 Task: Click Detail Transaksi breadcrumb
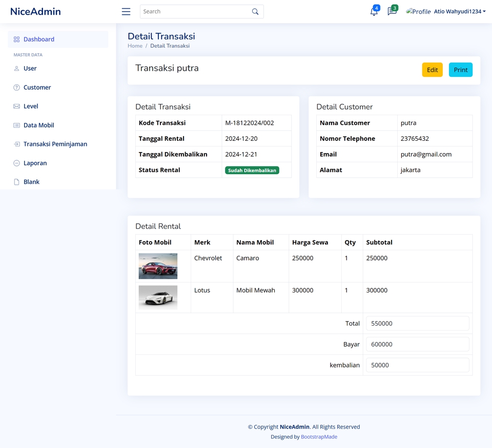[x=170, y=46]
